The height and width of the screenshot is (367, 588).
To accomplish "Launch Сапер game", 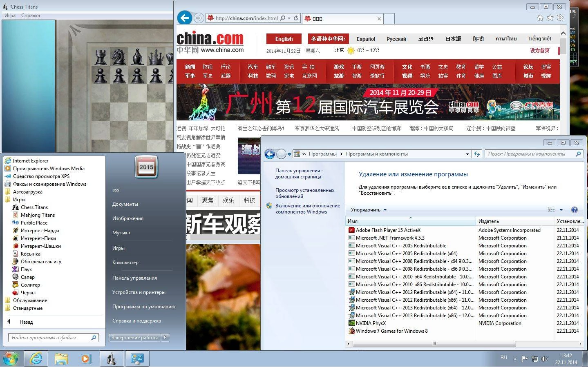I will coord(28,277).
